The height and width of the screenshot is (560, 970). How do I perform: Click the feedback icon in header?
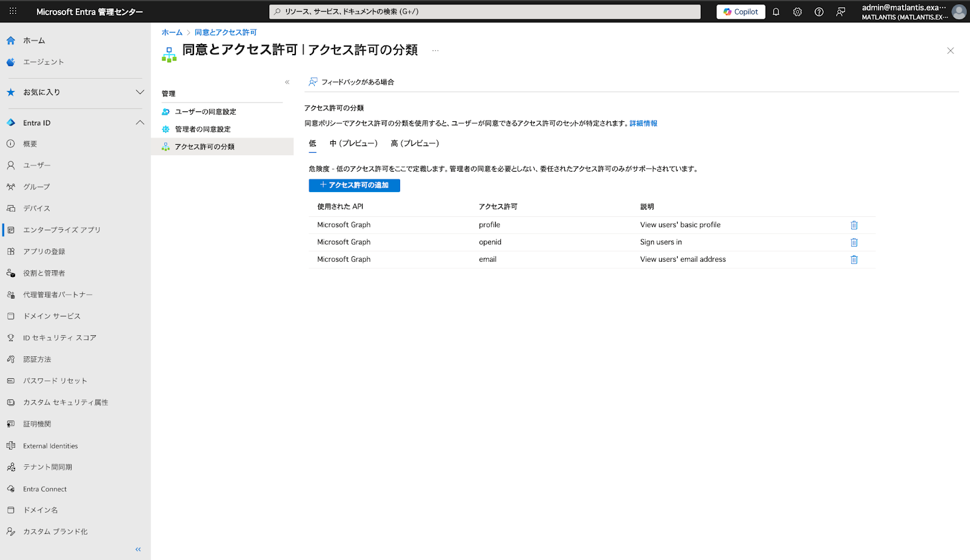841,12
